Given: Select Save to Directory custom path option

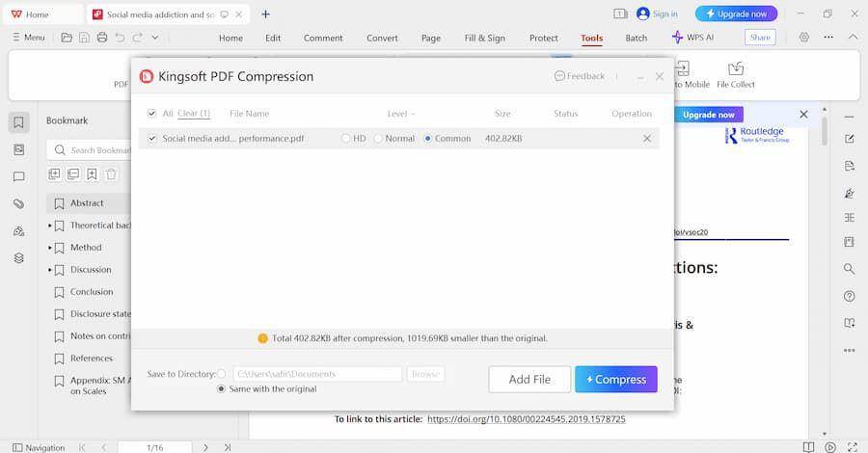Looking at the screenshot, I should [x=222, y=374].
